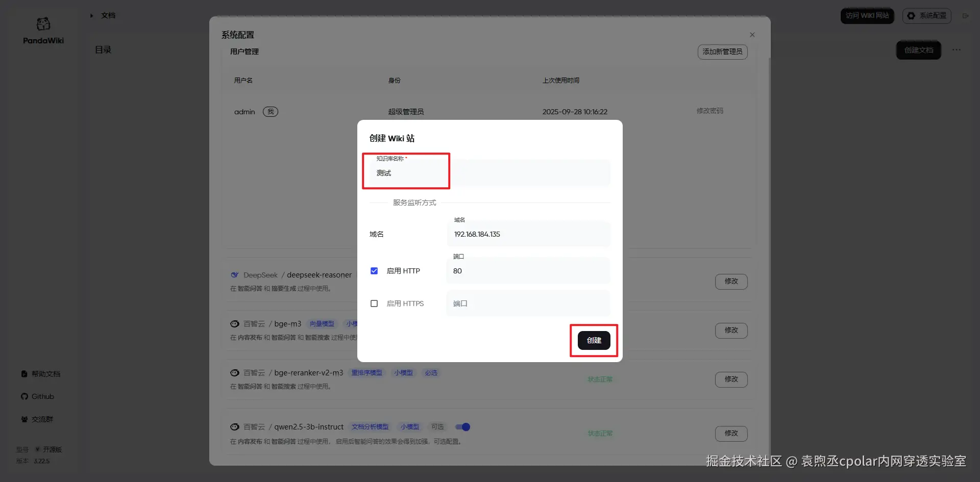Enable the 启用 HTTPS checkbox

374,303
